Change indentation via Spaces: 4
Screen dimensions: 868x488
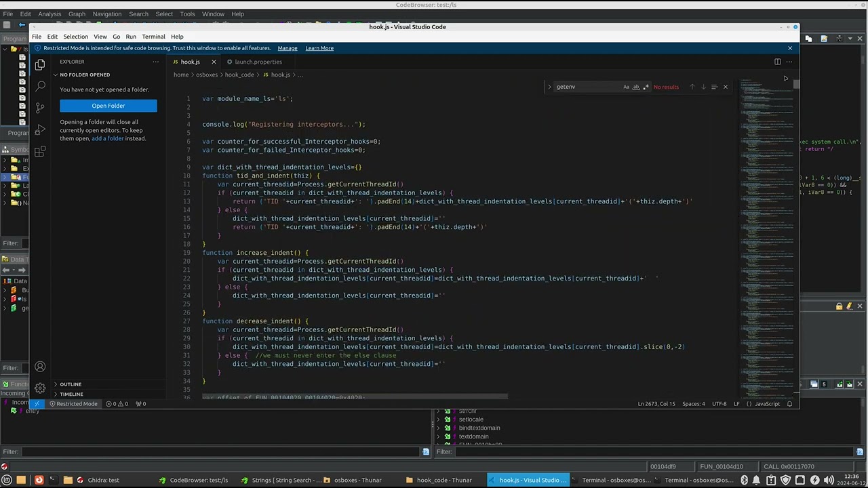(x=693, y=404)
